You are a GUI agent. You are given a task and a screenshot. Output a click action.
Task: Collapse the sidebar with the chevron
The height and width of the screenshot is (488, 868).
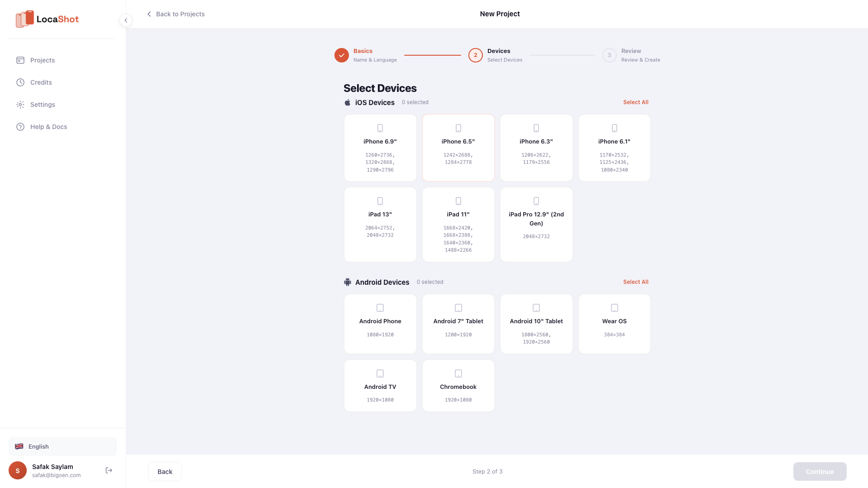[x=125, y=20]
